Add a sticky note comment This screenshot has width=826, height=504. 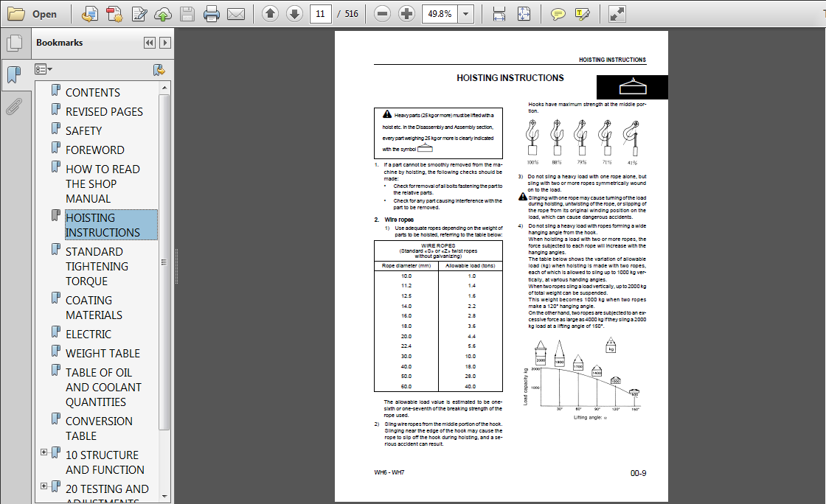point(558,14)
